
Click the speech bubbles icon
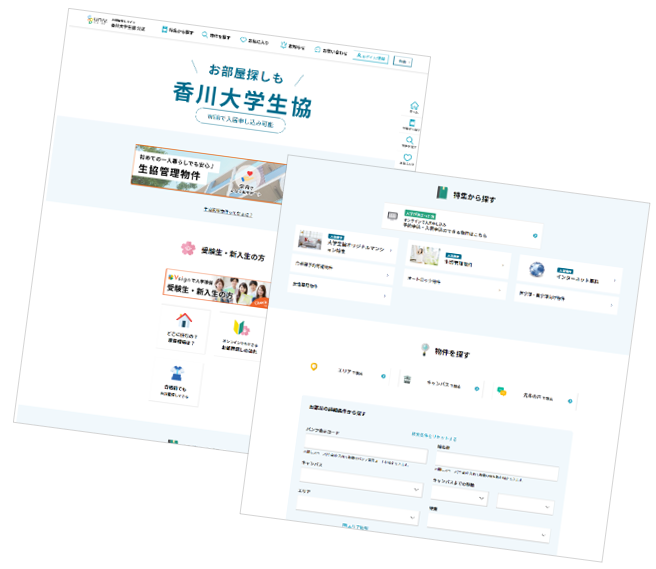point(501,392)
